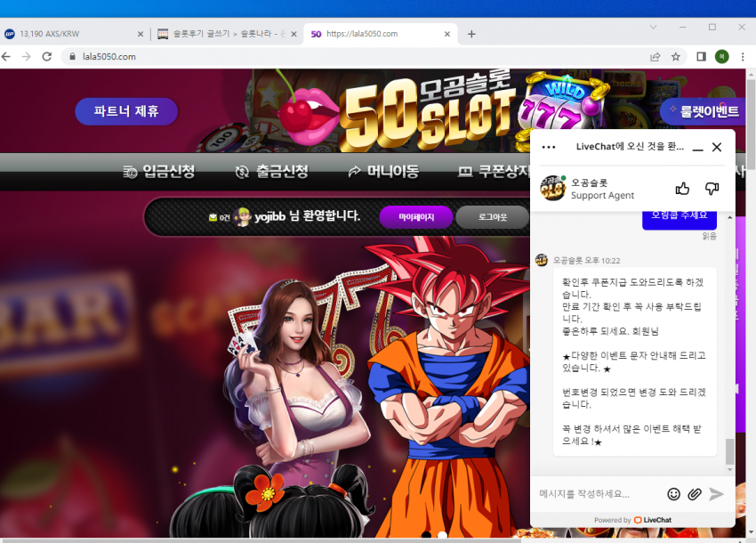Click the site lock icon in address bar

click(x=72, y=56)
